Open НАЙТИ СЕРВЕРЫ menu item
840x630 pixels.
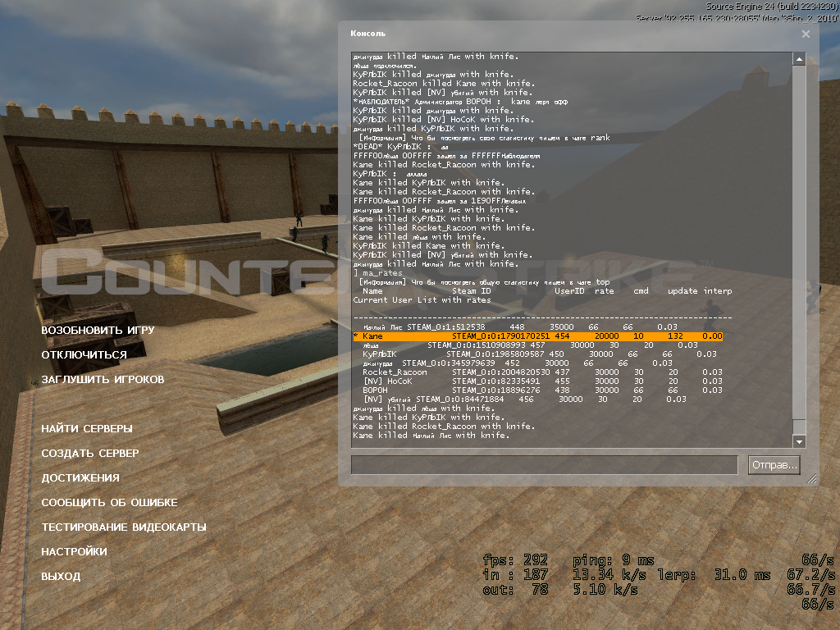87,428
